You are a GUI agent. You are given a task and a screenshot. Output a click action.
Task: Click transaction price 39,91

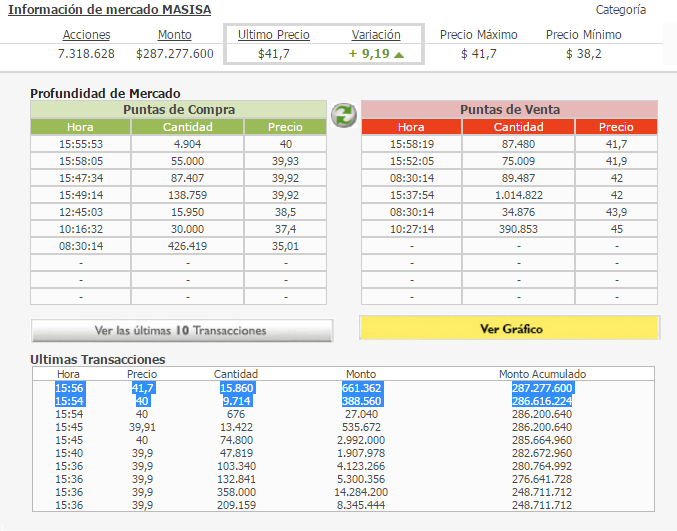[142, 427]
